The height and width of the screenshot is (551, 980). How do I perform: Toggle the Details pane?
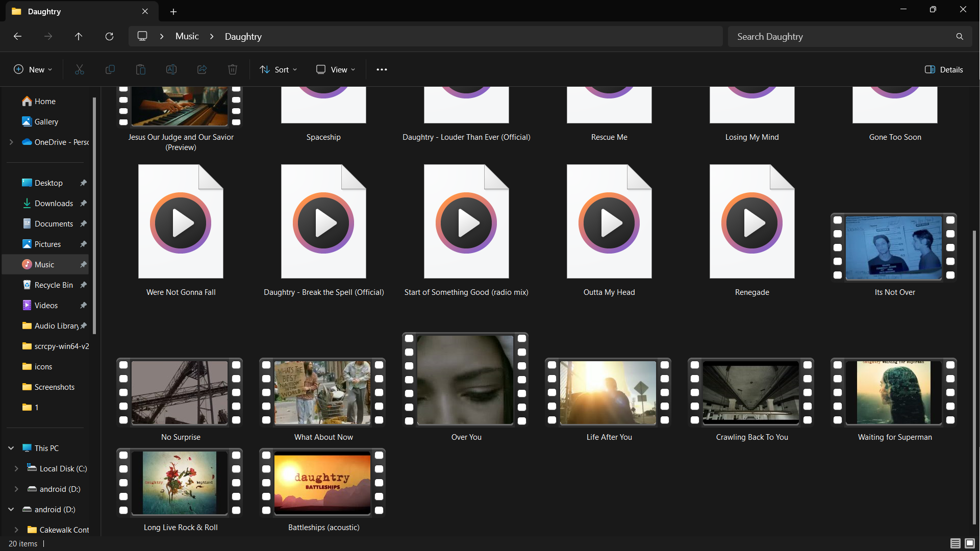(x=944, y=69)
